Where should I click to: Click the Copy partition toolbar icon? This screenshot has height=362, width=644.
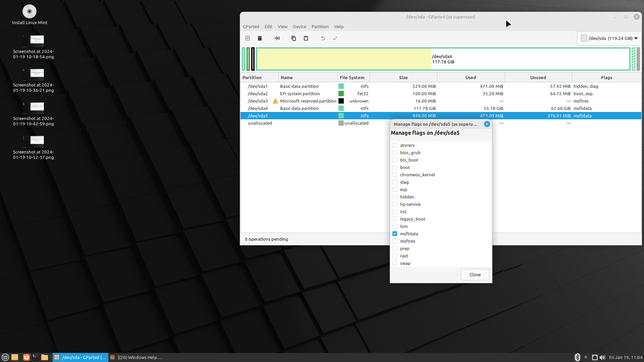[293, 38]
